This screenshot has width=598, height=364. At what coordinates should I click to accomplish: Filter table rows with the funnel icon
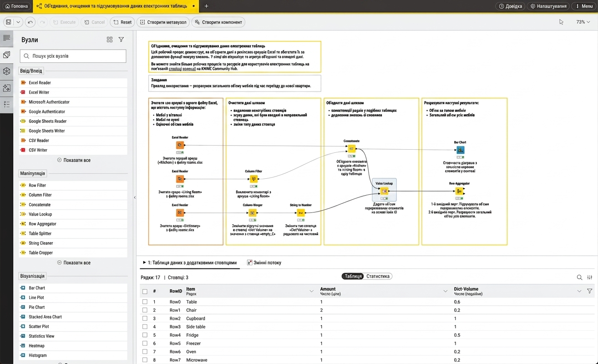[x=590, y=291]
